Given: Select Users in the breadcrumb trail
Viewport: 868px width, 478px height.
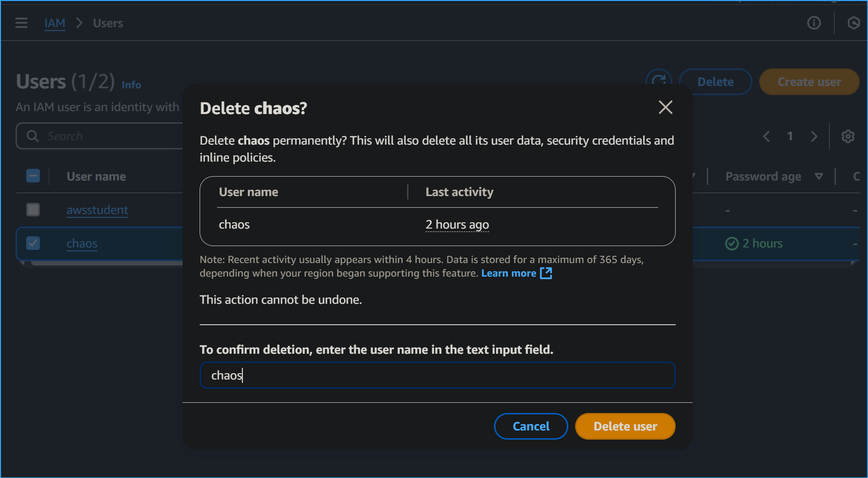Looking at the screenshot, I should click(107, 23).
